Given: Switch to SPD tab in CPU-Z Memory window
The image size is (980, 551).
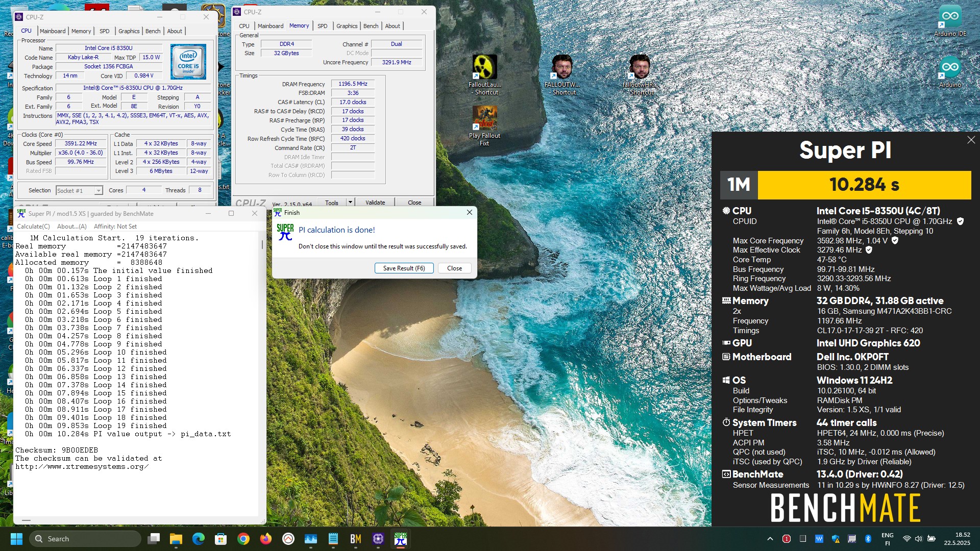Looking at the screenshot, I should [323, 26].
